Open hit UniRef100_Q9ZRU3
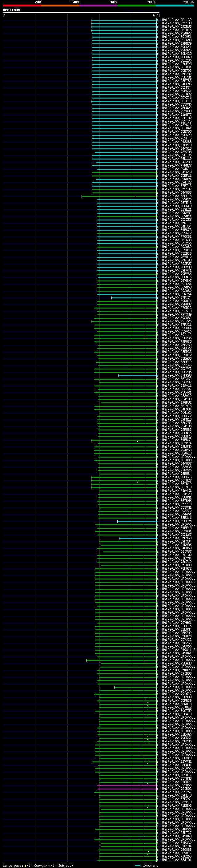Image resolution: width=197 pixels, height=868 pixels. point(177,26)
